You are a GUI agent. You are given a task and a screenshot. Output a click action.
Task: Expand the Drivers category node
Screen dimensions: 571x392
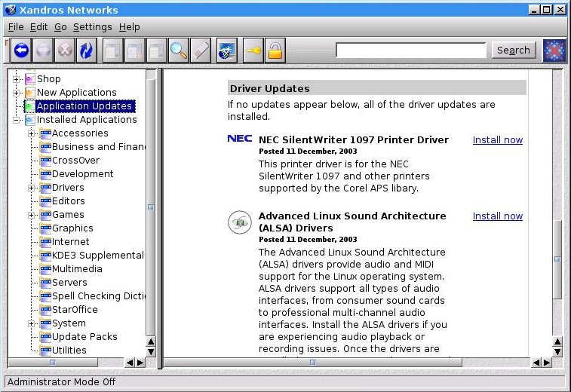coord(32,188)
